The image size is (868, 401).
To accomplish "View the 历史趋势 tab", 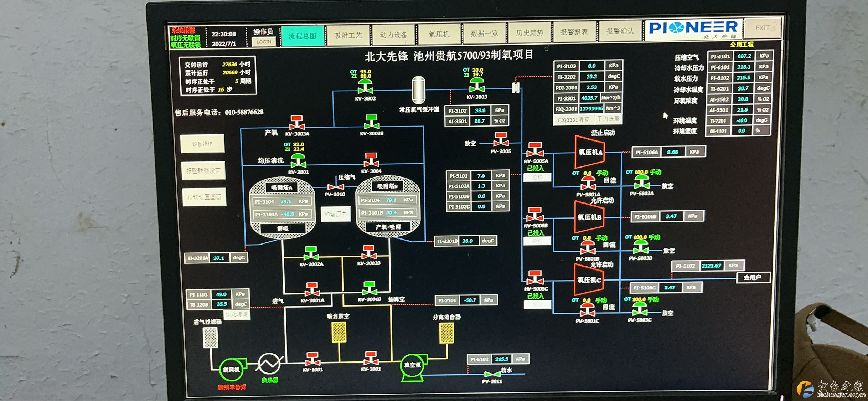I will pyautogui.click(x=529, y=32).
